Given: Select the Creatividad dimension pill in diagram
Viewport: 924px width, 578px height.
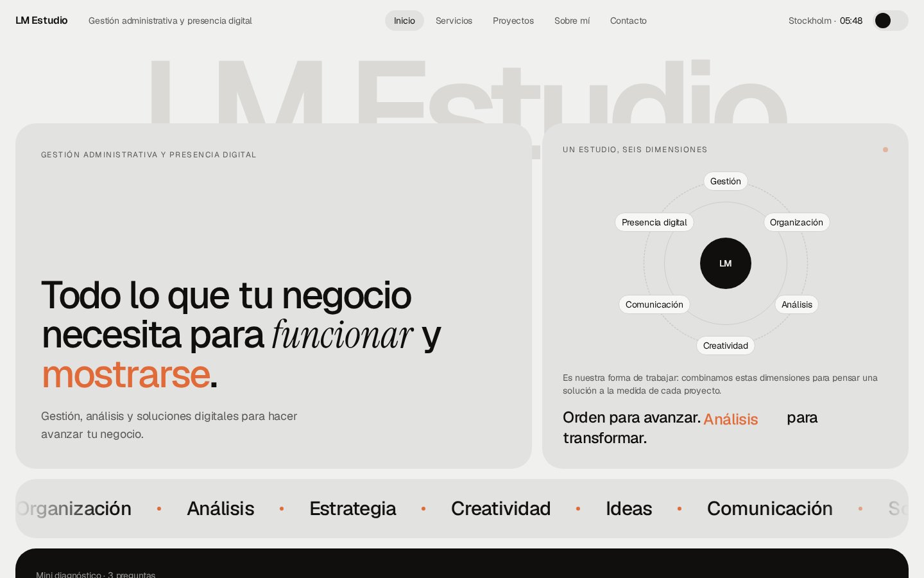Looking at the screenshot, I should click(x=726, y=346).
